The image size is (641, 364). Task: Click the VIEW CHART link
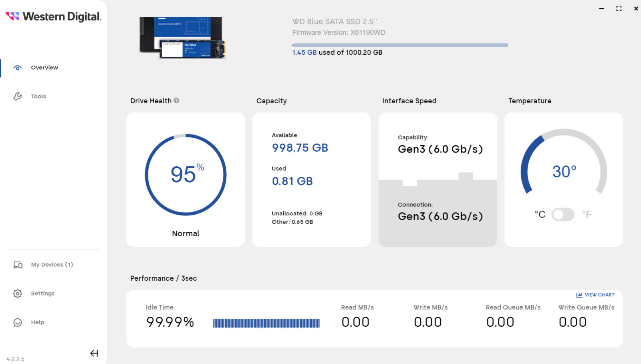point(599,295)
